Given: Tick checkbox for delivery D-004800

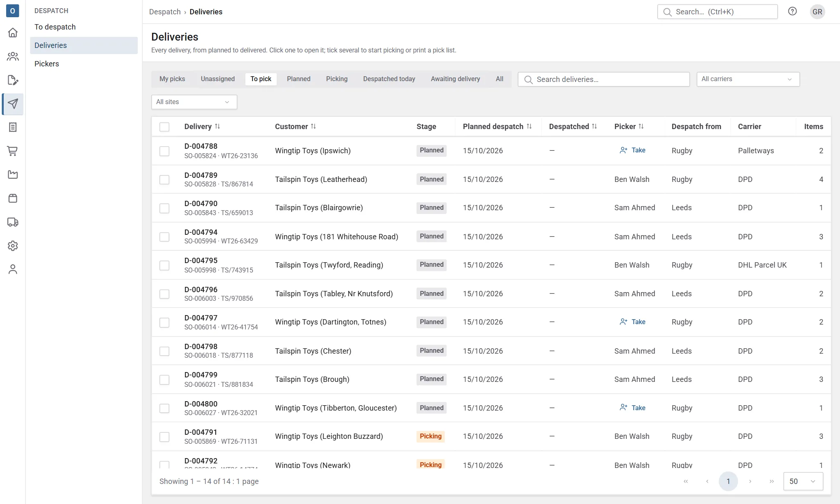Looking at the screenshot, I should [164, 409].
